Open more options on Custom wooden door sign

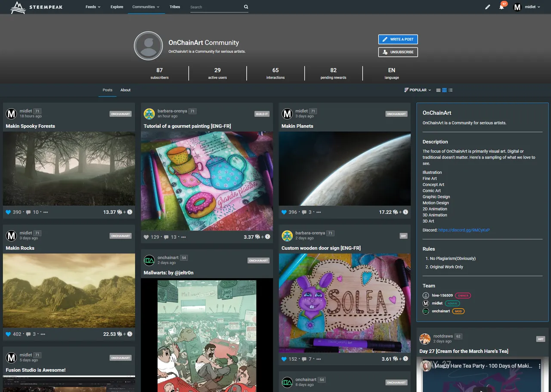coord(319,359)
